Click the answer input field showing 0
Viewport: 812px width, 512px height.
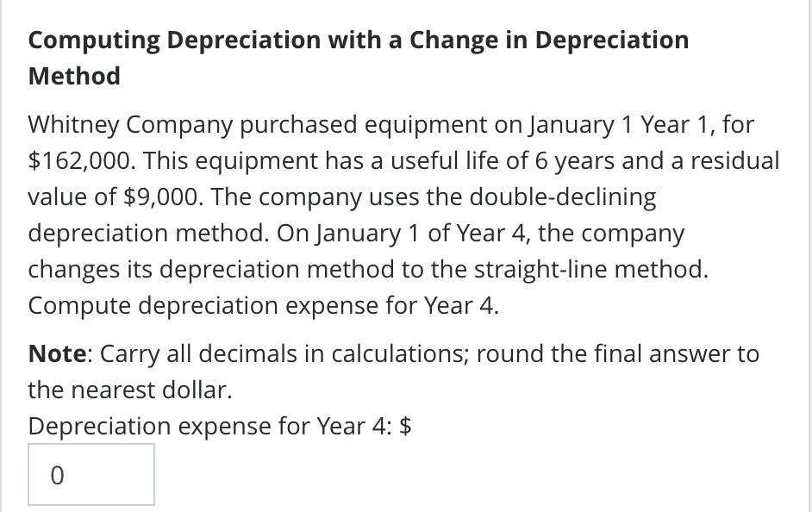[91, 474]
